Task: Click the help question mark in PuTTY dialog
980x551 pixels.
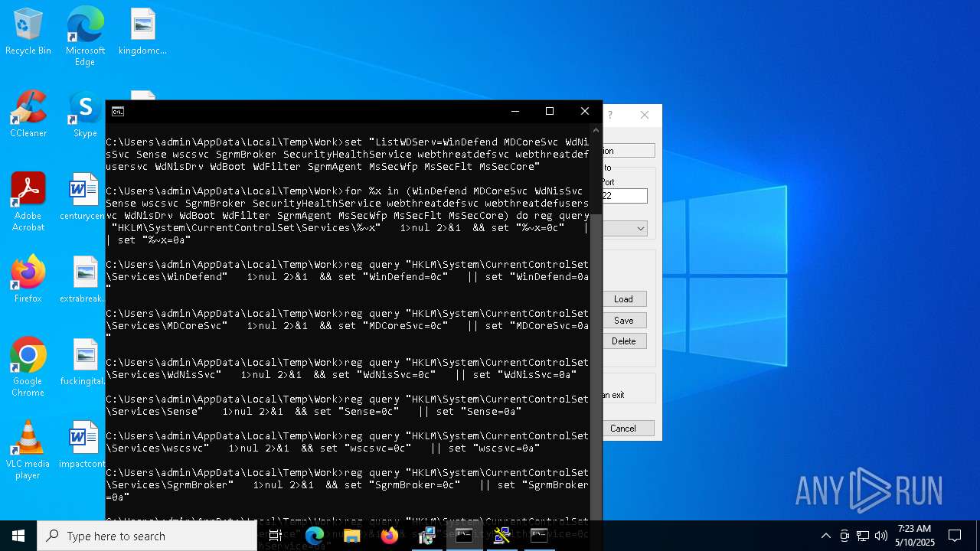Action: 610,115
